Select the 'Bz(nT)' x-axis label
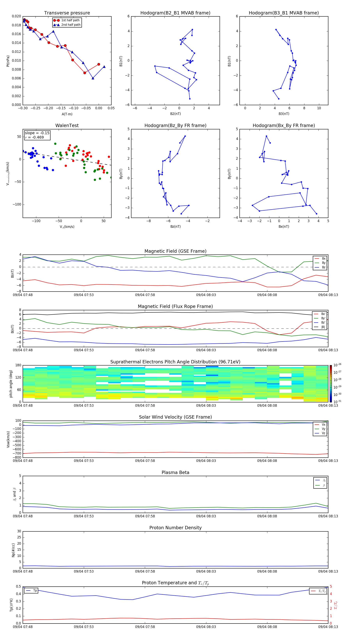This screenshot has width=351, height=644. [175, 227]
